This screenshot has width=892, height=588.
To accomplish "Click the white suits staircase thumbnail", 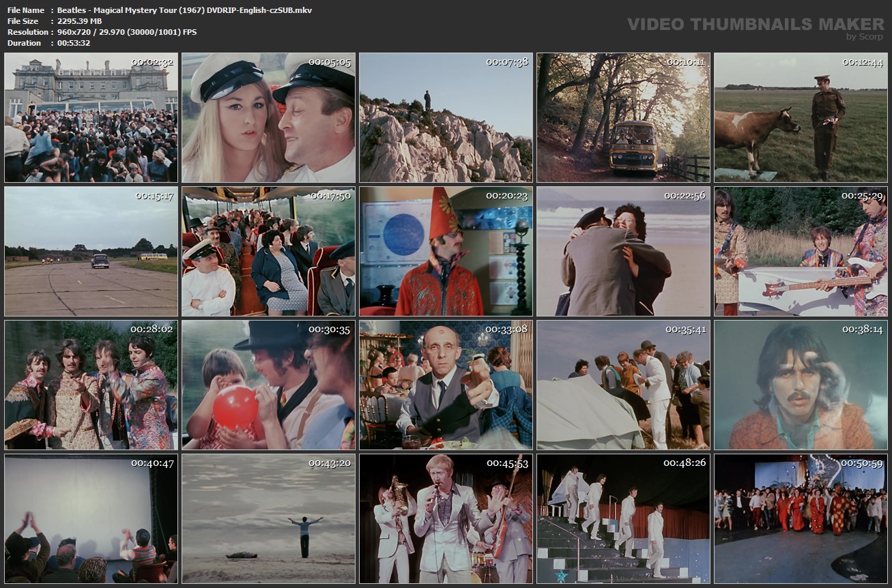I will point(623,518).
